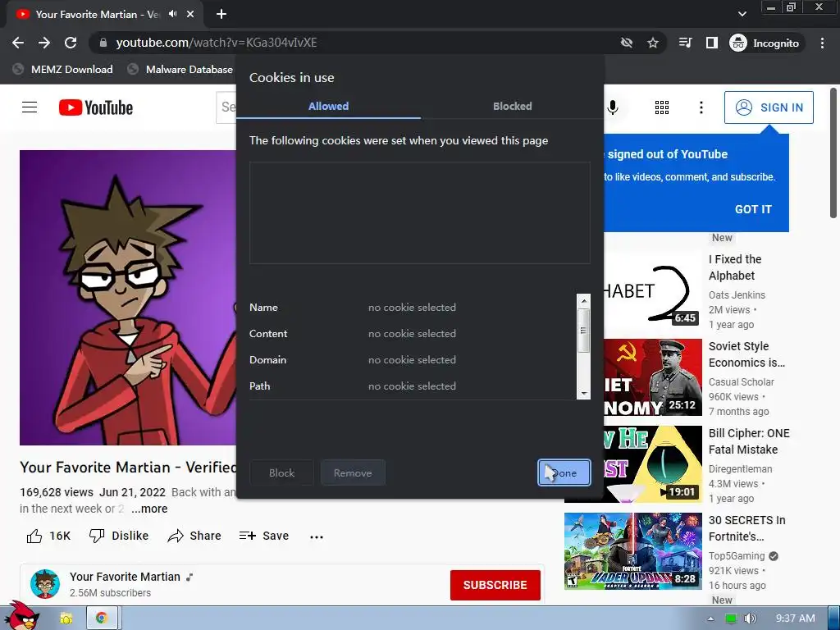Screen dimensions: 840x630
Task: Mute the tab via its speaker icon
Action: (172, 14)
